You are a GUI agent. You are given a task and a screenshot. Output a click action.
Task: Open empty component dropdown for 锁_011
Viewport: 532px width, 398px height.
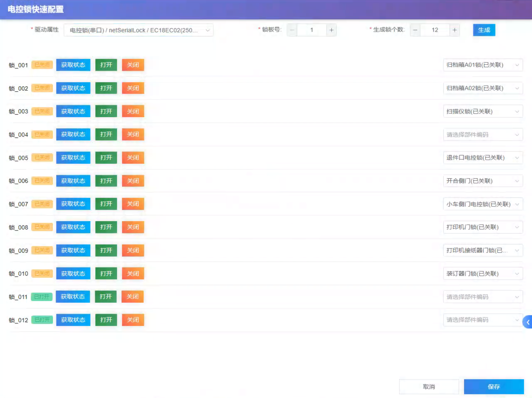483,297
